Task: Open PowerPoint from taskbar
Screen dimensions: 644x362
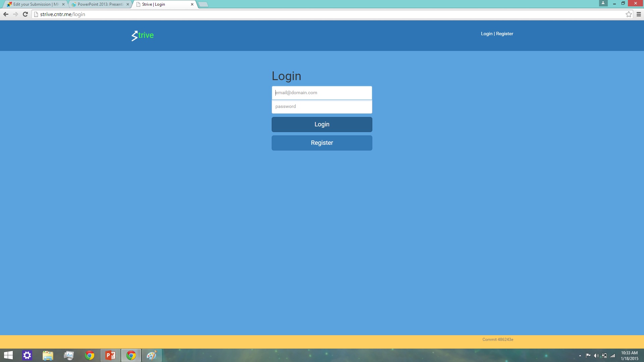Action: tap(110, 355)
